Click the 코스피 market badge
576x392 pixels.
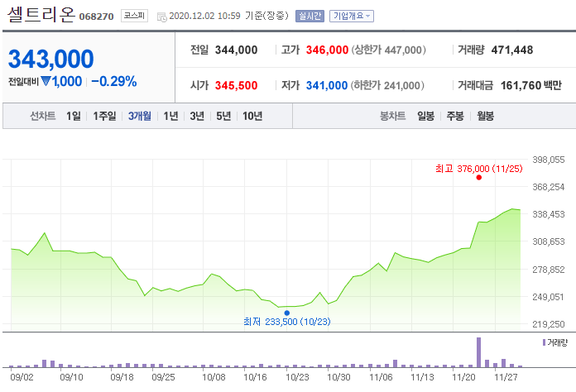pos(134,16)
